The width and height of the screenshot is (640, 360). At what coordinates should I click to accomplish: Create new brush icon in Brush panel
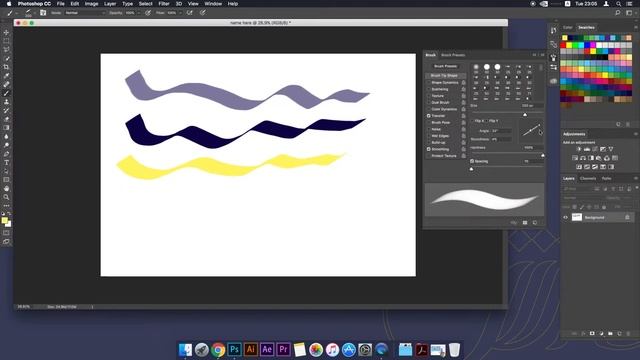tap(535, 223)
